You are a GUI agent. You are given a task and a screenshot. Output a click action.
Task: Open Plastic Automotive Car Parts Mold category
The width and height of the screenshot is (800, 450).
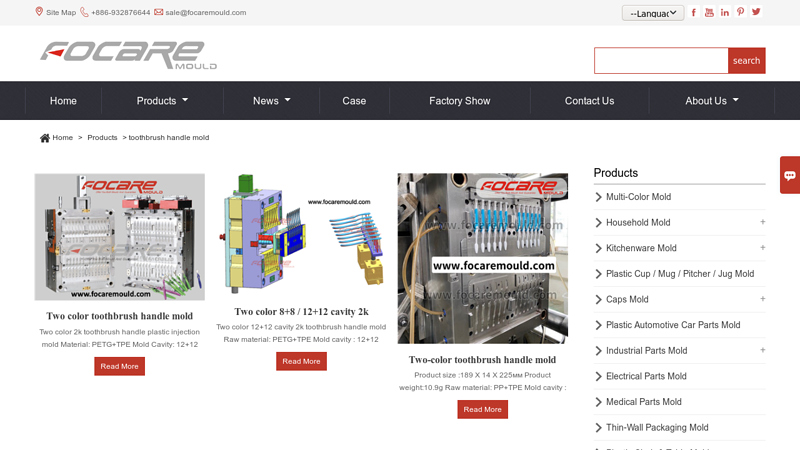coord(673,325)
